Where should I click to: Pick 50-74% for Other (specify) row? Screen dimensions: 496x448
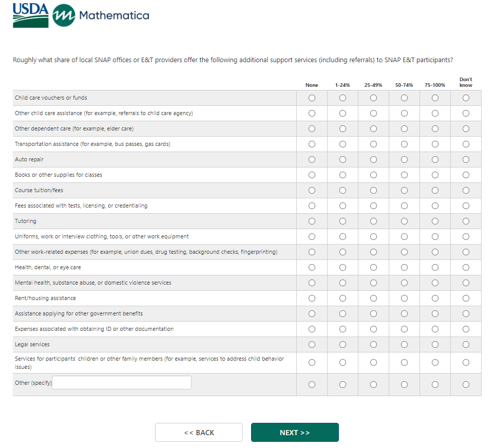point(404,385)
